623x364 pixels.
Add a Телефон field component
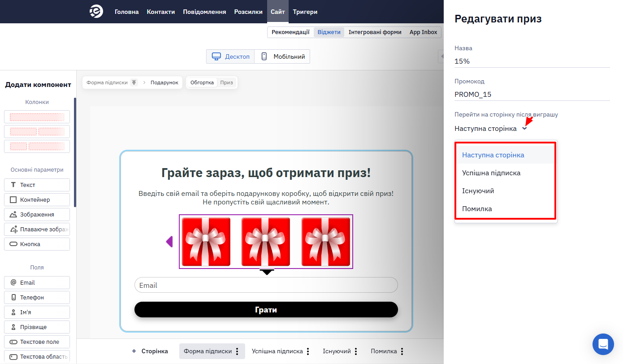pyautogui.click(x=37, y=297)
